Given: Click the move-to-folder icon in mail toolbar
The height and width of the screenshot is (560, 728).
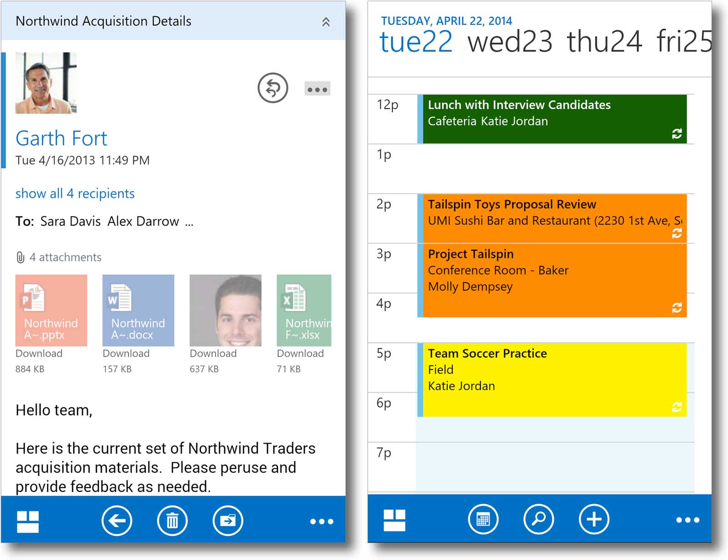Looking at the screenshot, I should (x=228, y=520).
